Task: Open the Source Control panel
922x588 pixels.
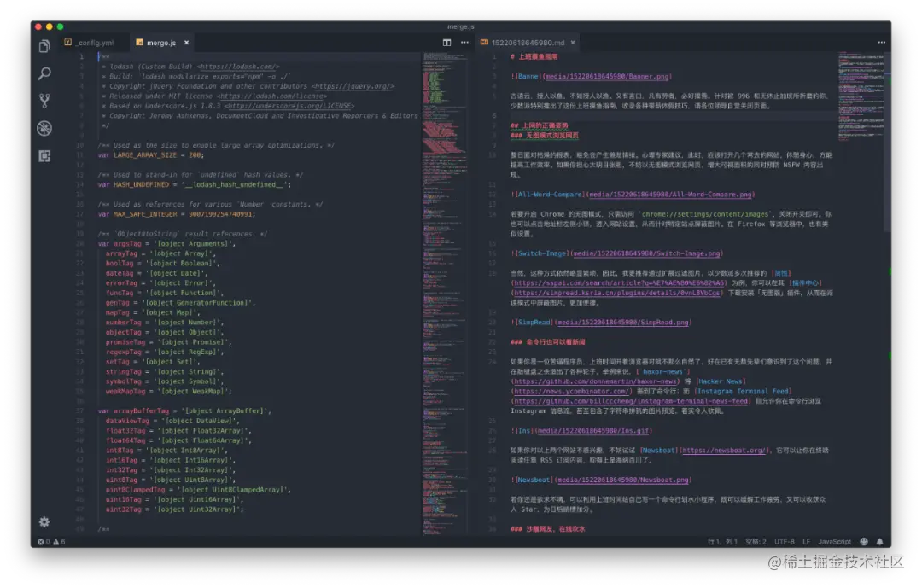Action: click(44, 101)
